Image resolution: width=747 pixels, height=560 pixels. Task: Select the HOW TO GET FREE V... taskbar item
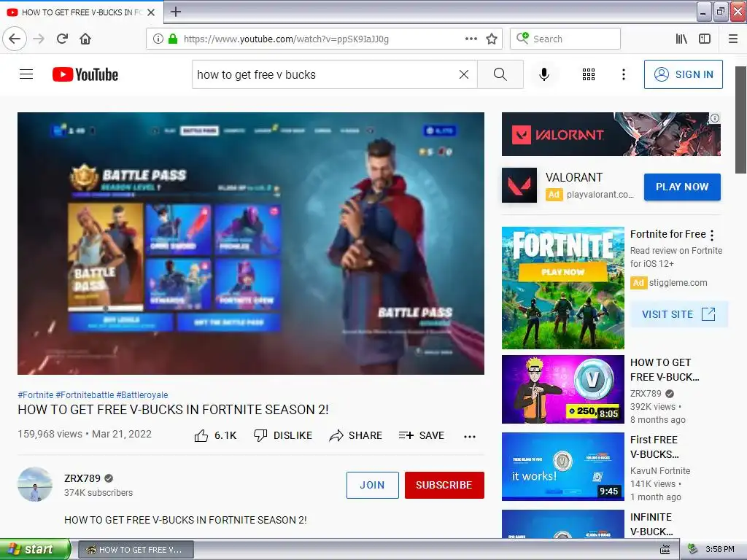[136, 550]
